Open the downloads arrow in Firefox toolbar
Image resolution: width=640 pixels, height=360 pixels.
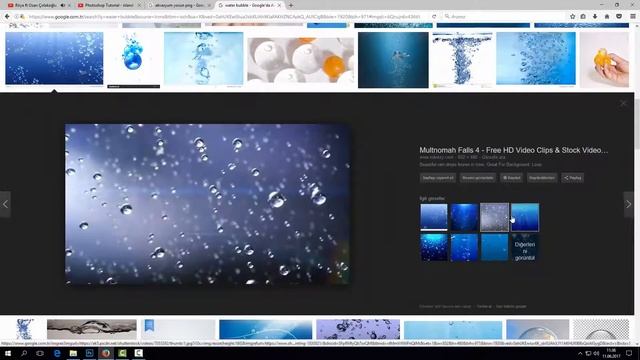(x=595, y=16)
